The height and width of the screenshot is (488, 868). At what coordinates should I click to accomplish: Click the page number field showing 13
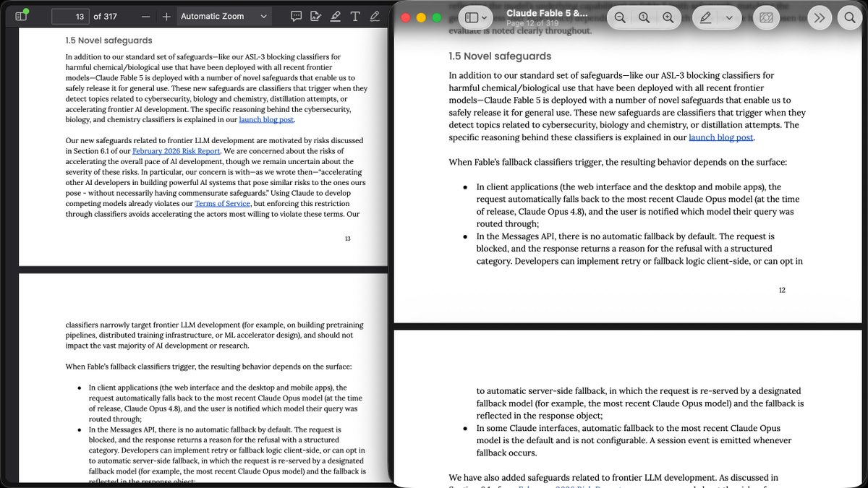tap(70, 16)
